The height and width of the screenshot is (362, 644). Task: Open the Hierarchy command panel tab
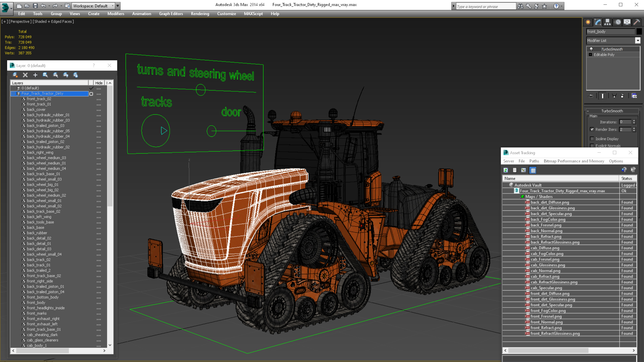click(608, 22)
